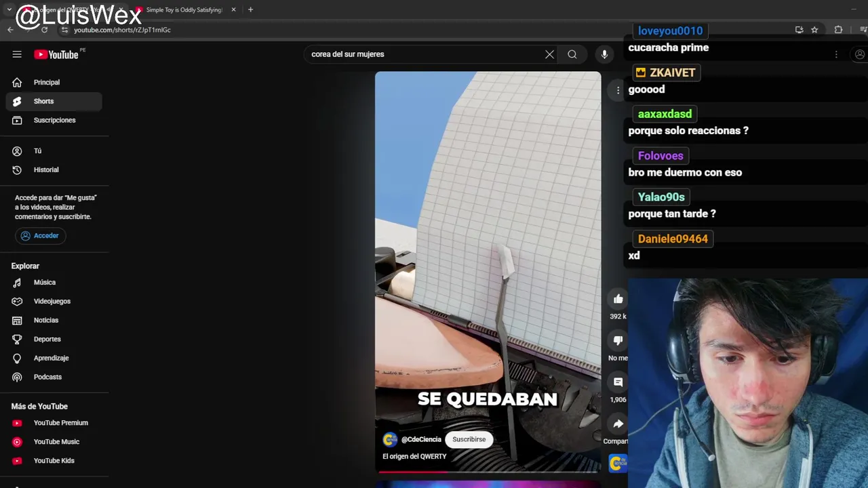Screen dimensions: 868x488
Task: Click chat username aaxaxdasd
Action: pyautogui.click(x=665, y=114)
